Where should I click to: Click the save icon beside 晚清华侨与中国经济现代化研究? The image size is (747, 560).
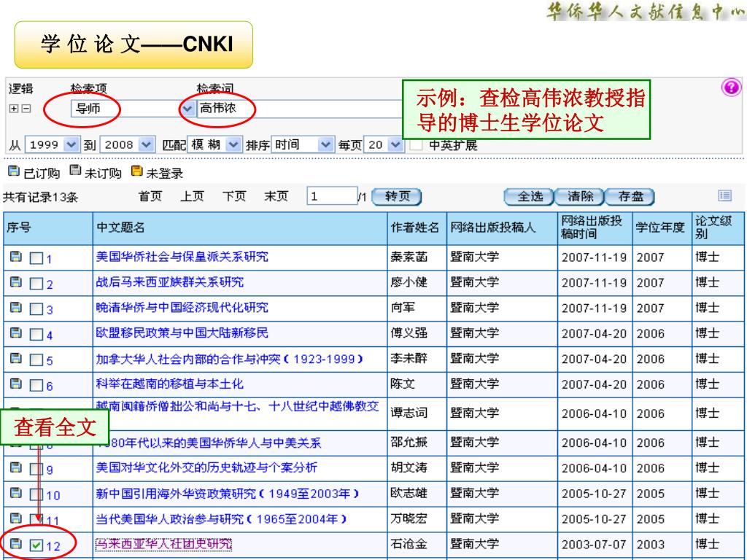[16, 307]
